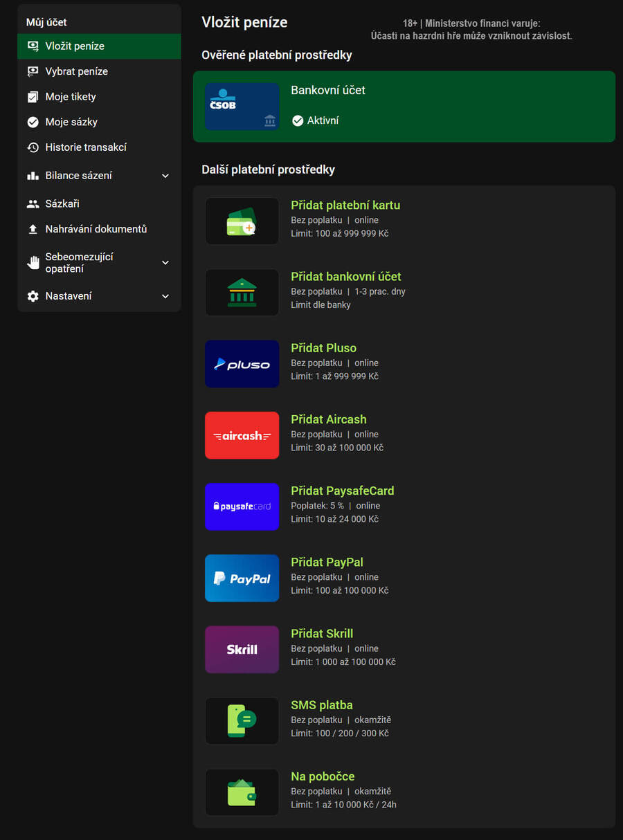Select the red Aircash logo tile

(x=242, y=435)
